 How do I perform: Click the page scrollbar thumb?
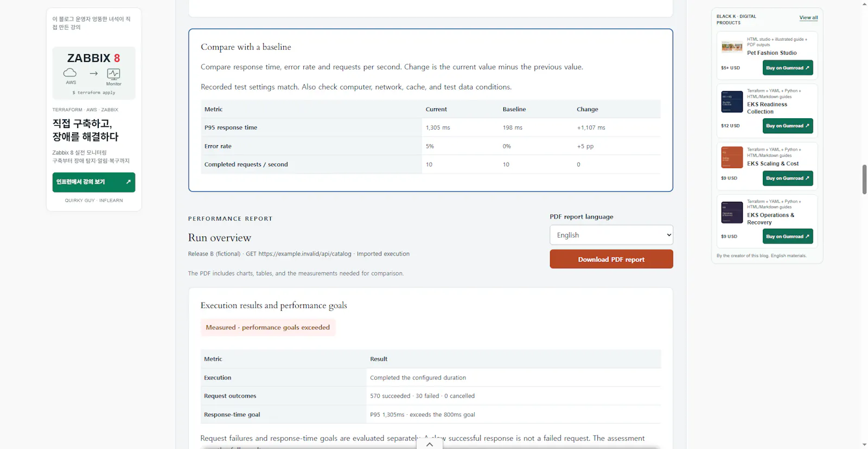click(864, 179)
